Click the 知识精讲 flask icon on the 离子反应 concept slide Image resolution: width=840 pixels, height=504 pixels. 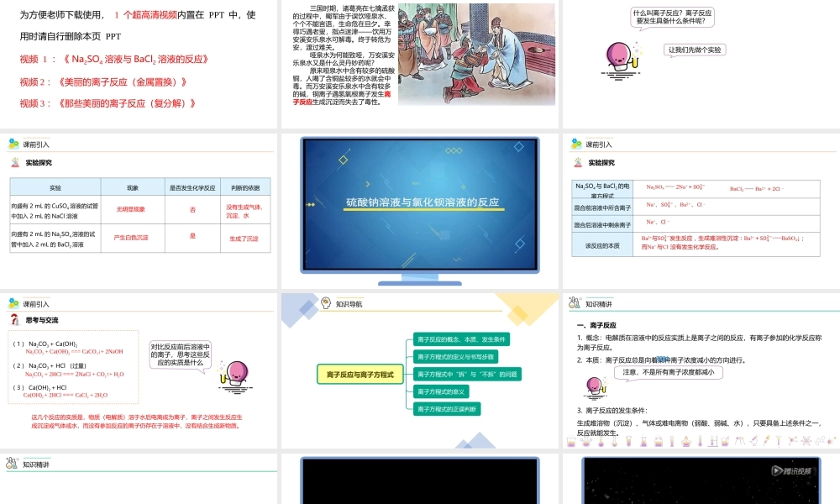pos(575,303)
